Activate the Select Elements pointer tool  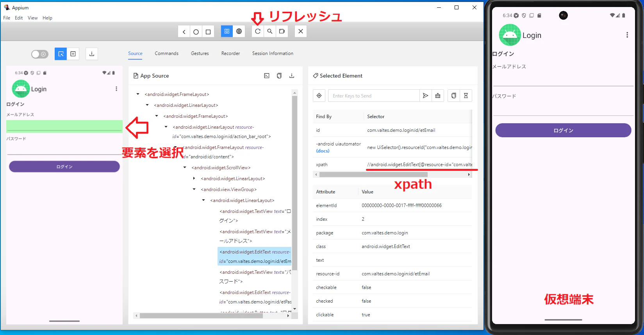coord(61,54)
